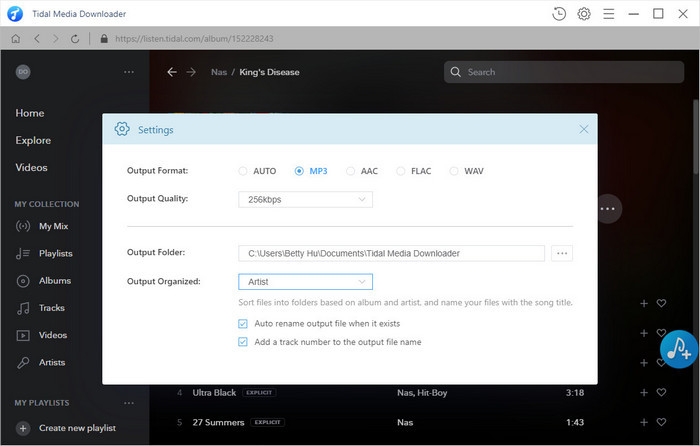The image size is (700, 446).
Task: Close the Settings dialog
Action: click(584, 129)
